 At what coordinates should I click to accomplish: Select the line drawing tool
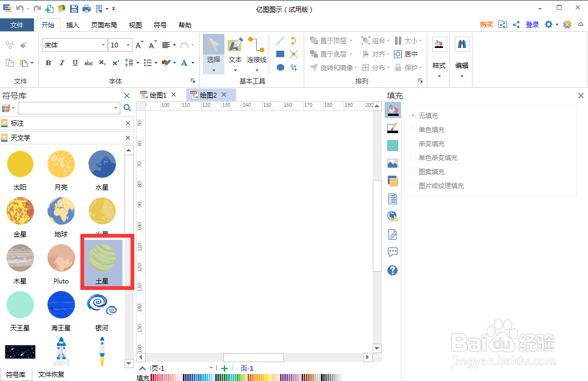(280, 40)
